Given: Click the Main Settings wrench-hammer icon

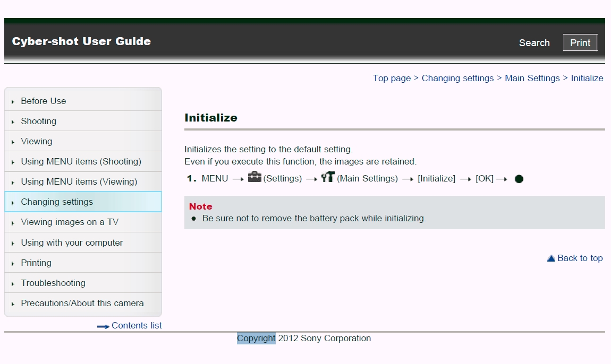Looking at the screenshot, I should click(x=327, y=178).
